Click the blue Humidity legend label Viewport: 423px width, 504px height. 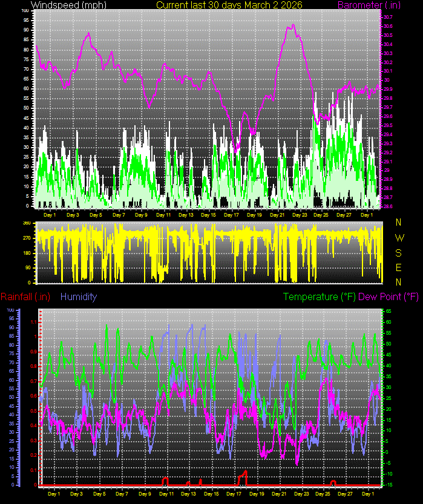[x=79, y=296]
